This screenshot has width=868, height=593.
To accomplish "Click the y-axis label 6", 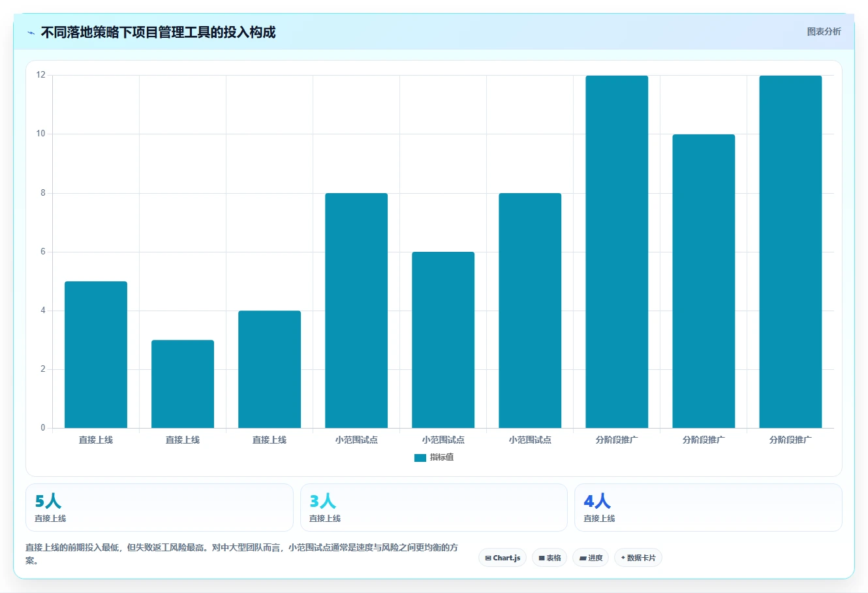I will pos(43,252).
